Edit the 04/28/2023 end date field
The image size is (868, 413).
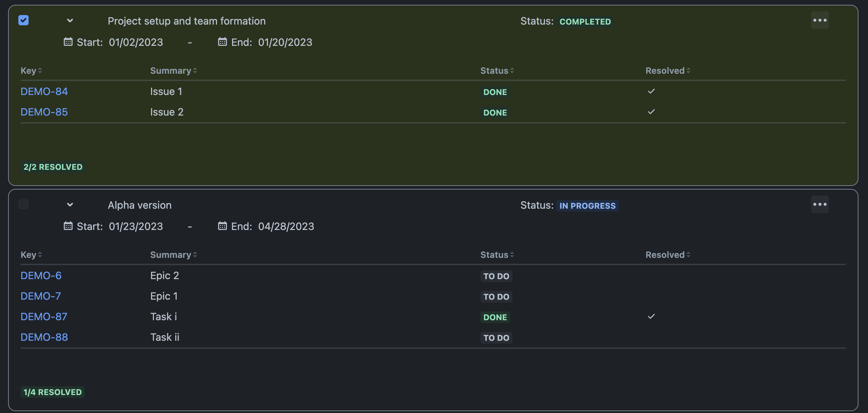[x=286, y=226]
